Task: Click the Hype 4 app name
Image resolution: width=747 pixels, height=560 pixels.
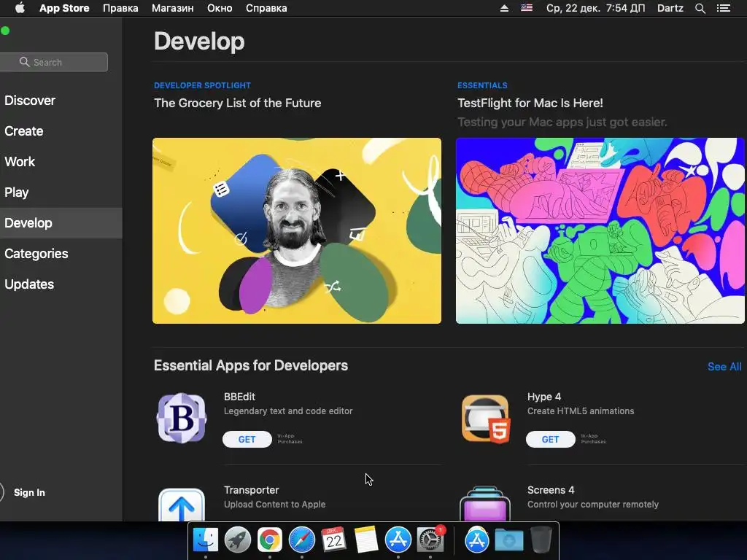Action: [x=544, y=397]
